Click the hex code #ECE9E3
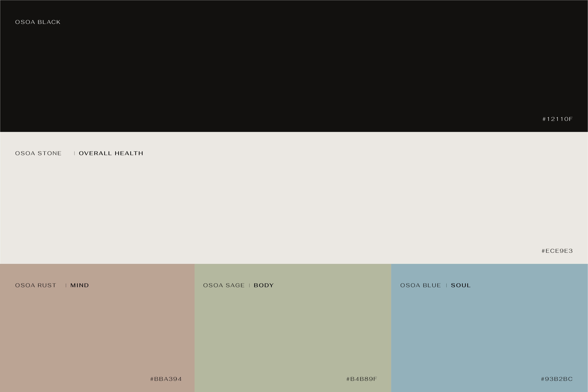The width and height of the screenshot is (588, 392). point(557,251)
